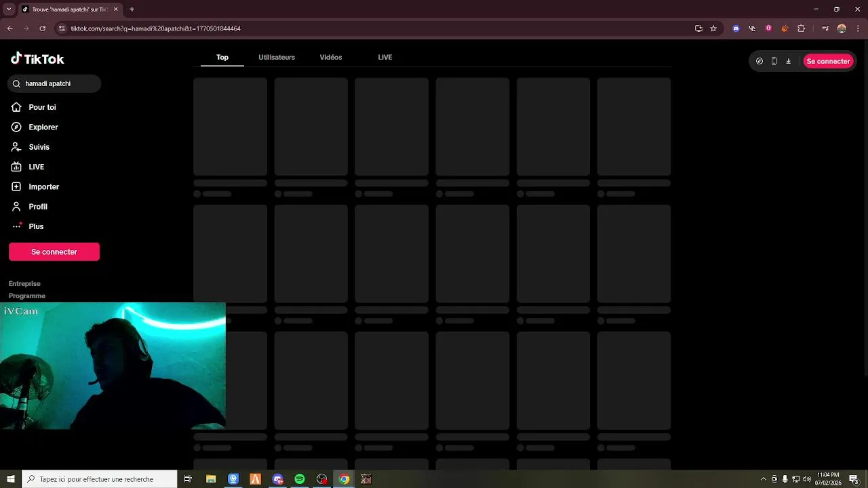Open Chrome from the taskbar
Image resolution: width=868 pixels, height=488 pixels.
tap(344, 479)
